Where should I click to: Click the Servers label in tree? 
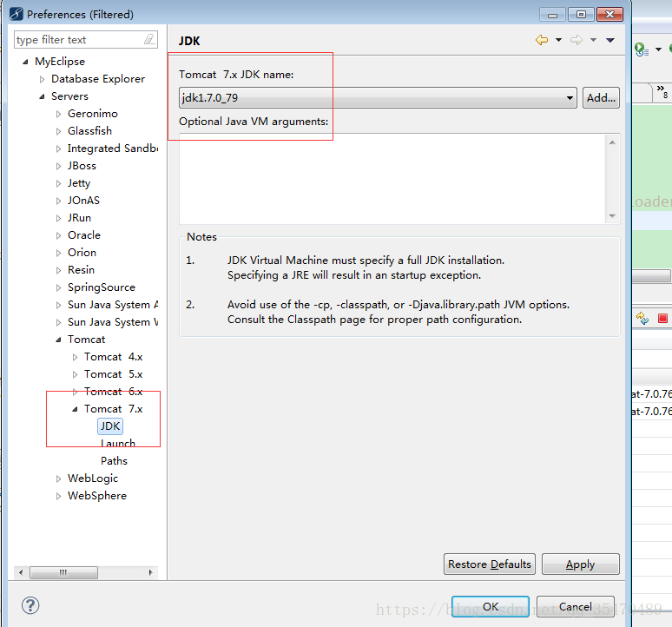[69, 96]
